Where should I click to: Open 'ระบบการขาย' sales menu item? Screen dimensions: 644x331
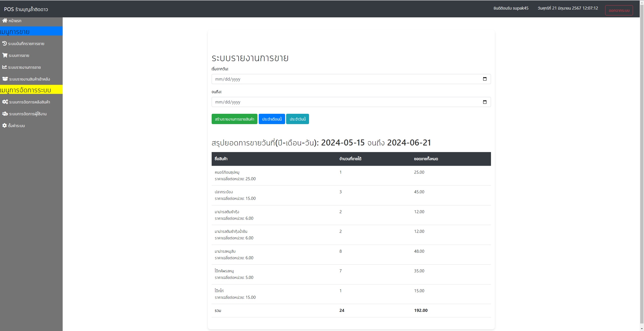click(x=19, y=56)
